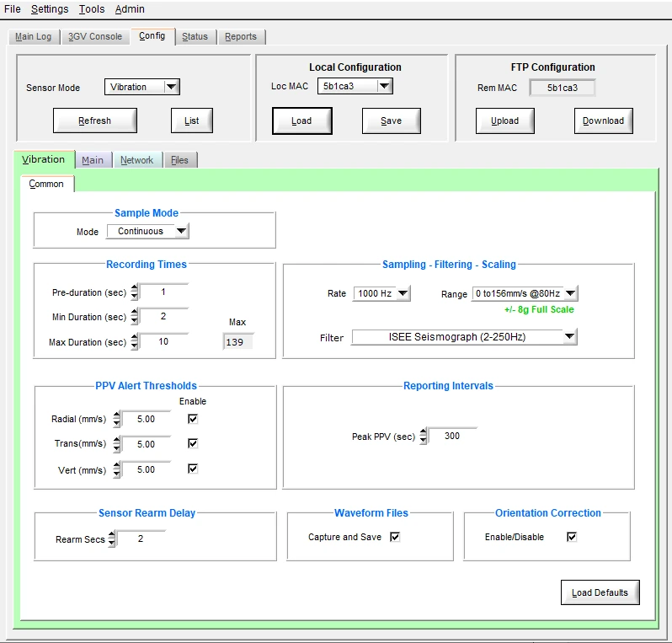Viewport: 672px width, 643px height.
Task: Select the Common tab
Action: 46,184
